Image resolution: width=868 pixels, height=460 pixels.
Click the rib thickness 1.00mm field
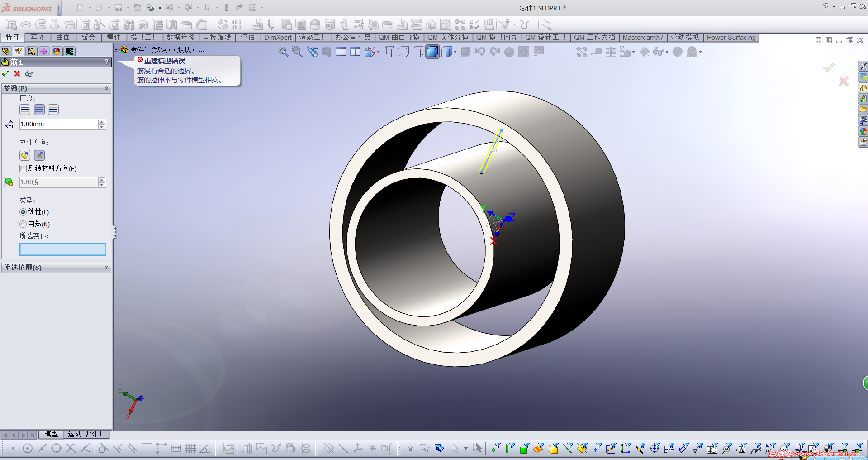click(58, 124)
